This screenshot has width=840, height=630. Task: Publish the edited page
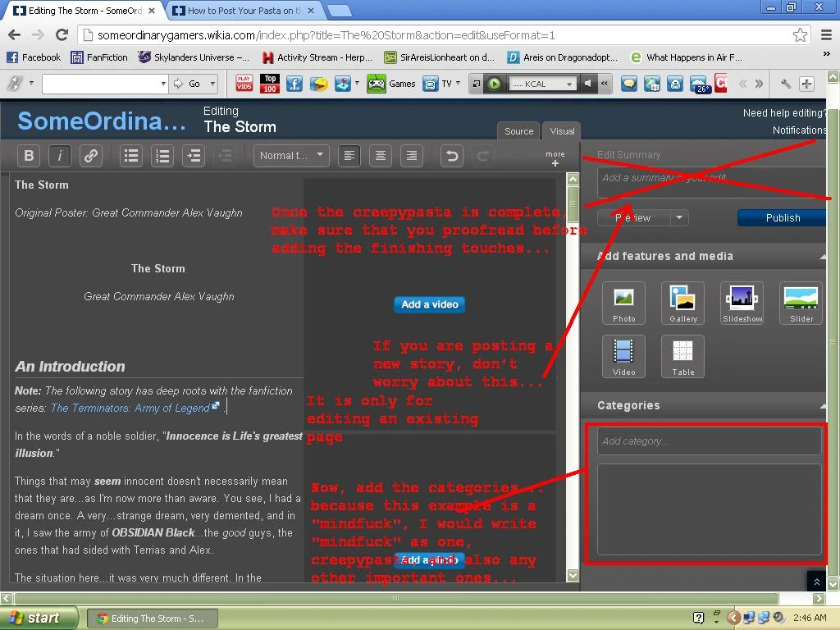pos(782,217)
